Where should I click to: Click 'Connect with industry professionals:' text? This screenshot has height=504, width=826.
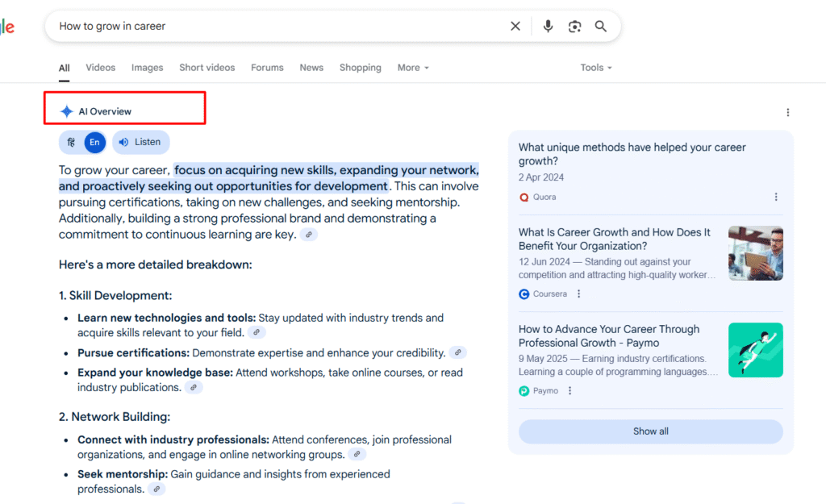(x=173, y=439)
